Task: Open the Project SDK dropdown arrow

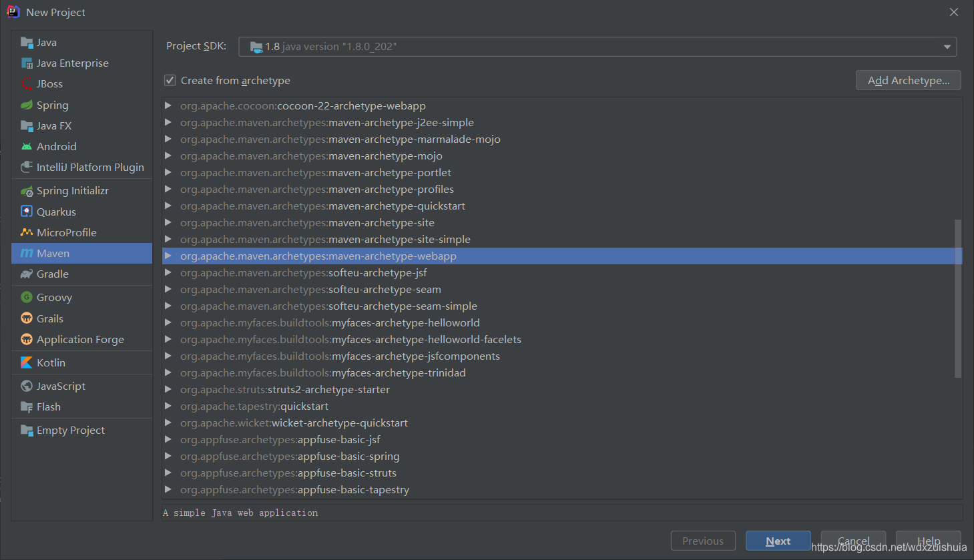Action: 947,47
